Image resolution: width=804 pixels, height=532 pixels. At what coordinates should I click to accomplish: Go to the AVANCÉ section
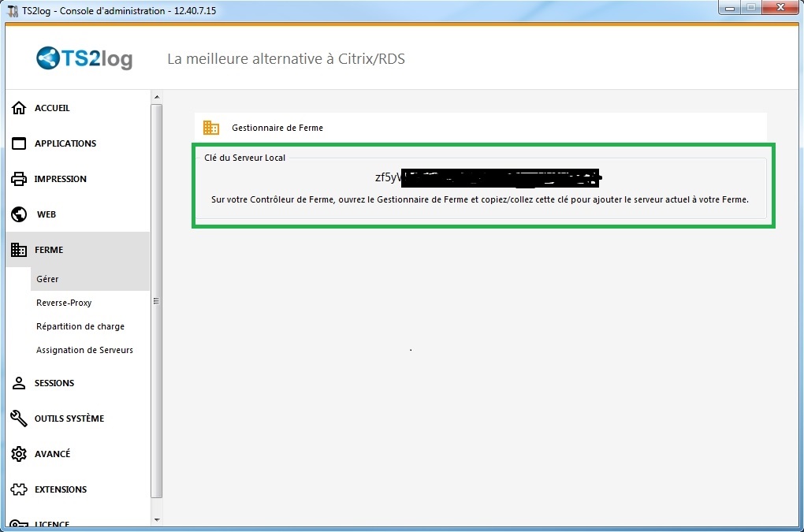52,454
